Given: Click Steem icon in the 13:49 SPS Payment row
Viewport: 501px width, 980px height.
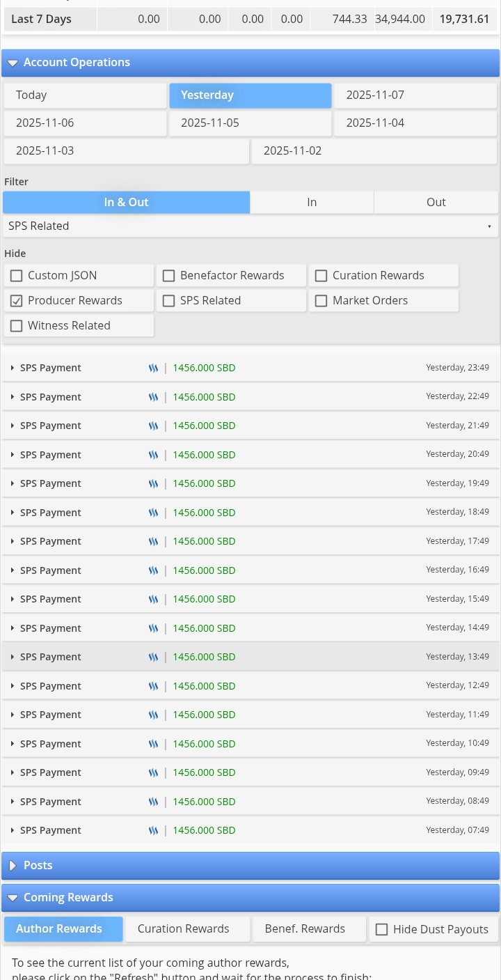Looking at the screenshot, I should click(x=153, y=657).
